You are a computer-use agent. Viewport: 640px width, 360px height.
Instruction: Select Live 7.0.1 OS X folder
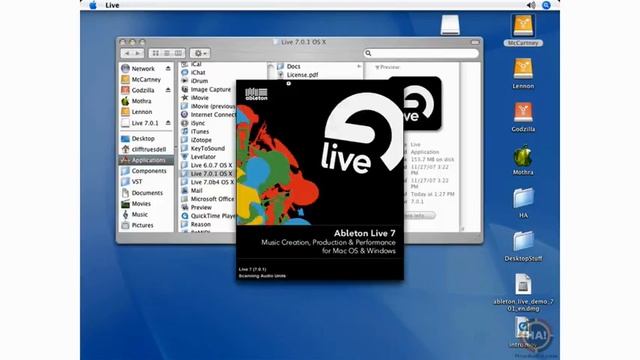coord(207,173)
